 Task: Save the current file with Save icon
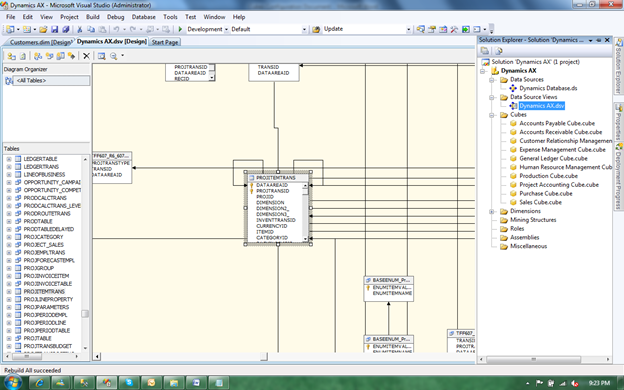(x=55, y=29)
